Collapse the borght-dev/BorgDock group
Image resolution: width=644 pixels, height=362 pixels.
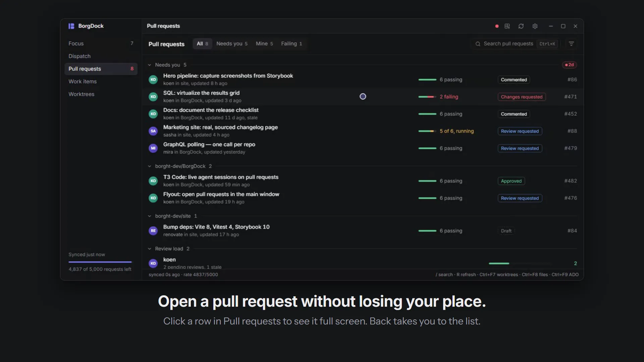(x=150, y=166)
